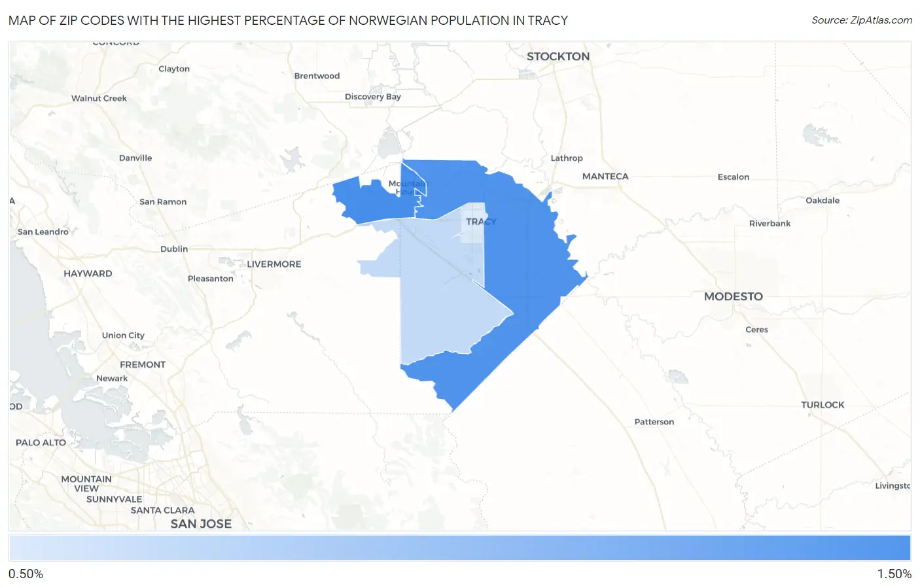The image size is (920, 588).
Task: Click the TRACY label on the map
Action: [481, 222]
